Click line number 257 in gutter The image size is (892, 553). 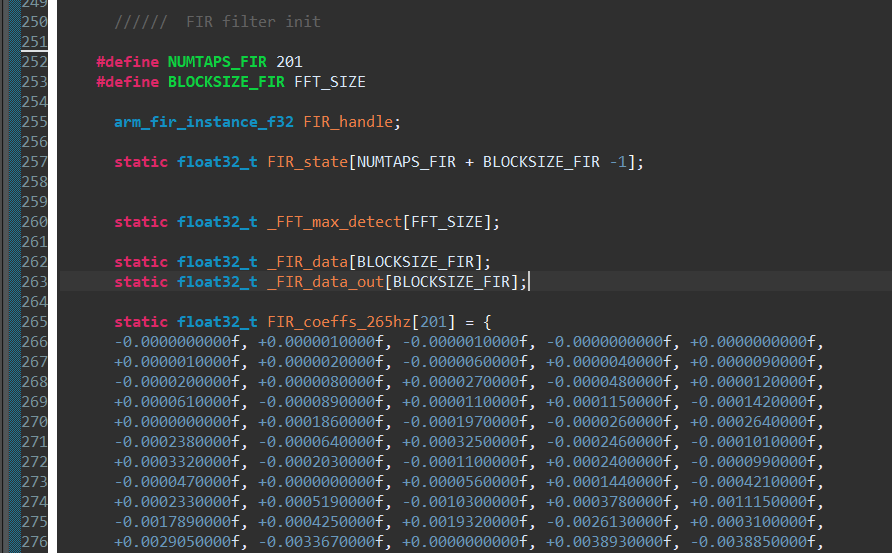(34, 162)
